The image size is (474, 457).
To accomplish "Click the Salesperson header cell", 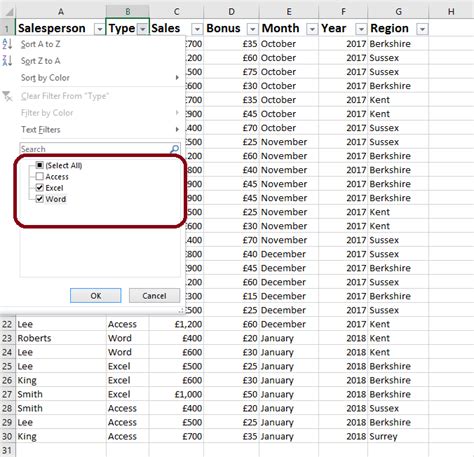I will 61,28.
